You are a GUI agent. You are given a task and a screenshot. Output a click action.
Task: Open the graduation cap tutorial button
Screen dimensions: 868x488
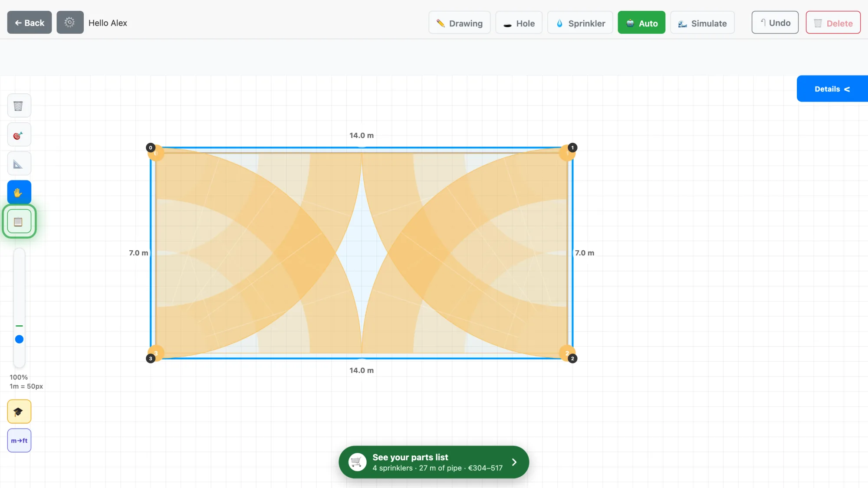[19, 411]
